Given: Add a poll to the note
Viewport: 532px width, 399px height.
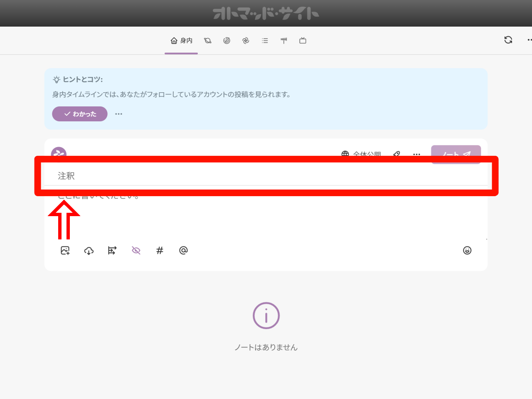Looking at the screenshot, I should click(x=112, y=251).
